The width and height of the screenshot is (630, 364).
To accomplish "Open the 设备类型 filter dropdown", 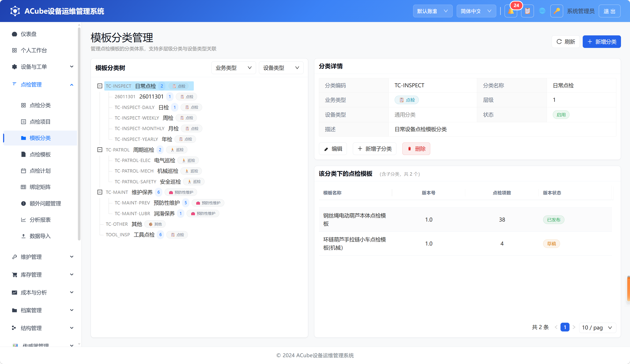I will point(281,68).
